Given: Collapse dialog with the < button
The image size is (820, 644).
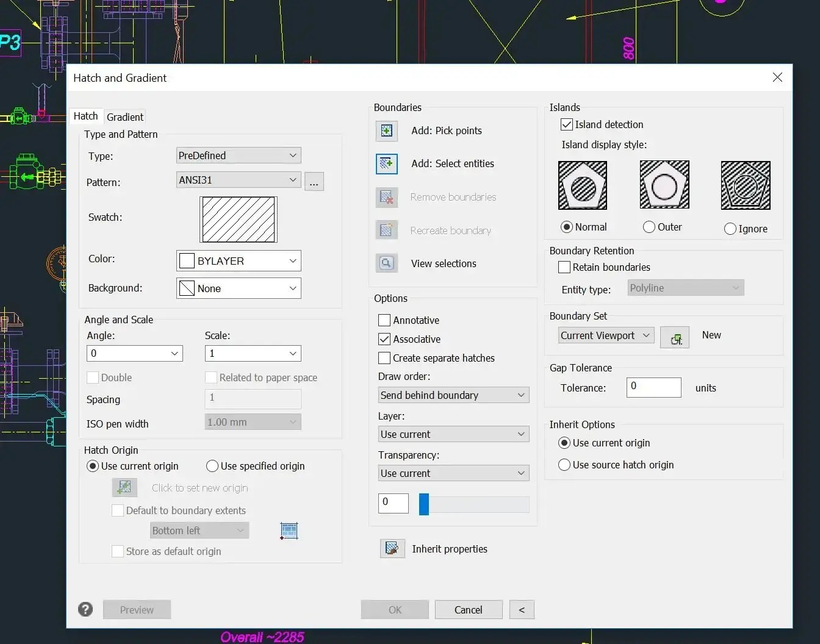Looking at the screenshot, I should click(x=522, y=610).
